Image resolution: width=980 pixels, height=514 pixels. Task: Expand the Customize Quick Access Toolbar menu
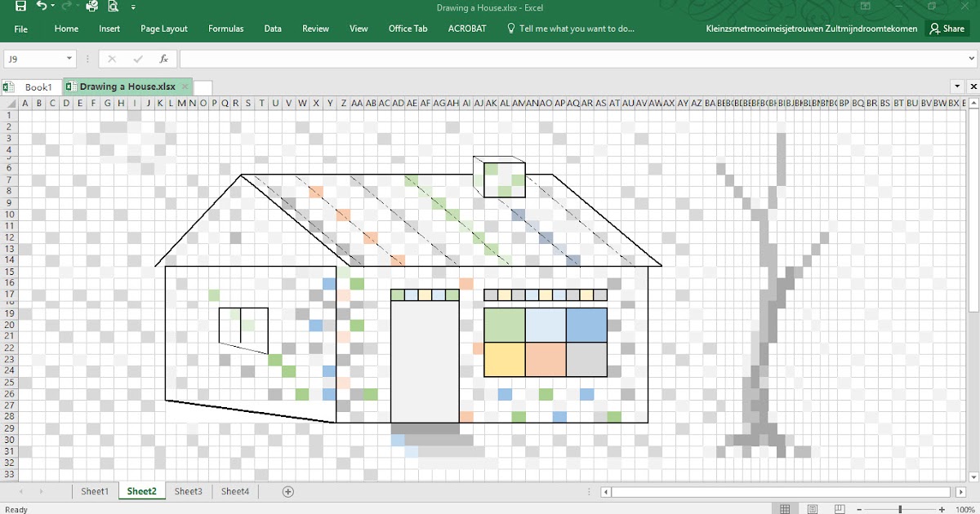pyautogui.click(x=133, y=6)
